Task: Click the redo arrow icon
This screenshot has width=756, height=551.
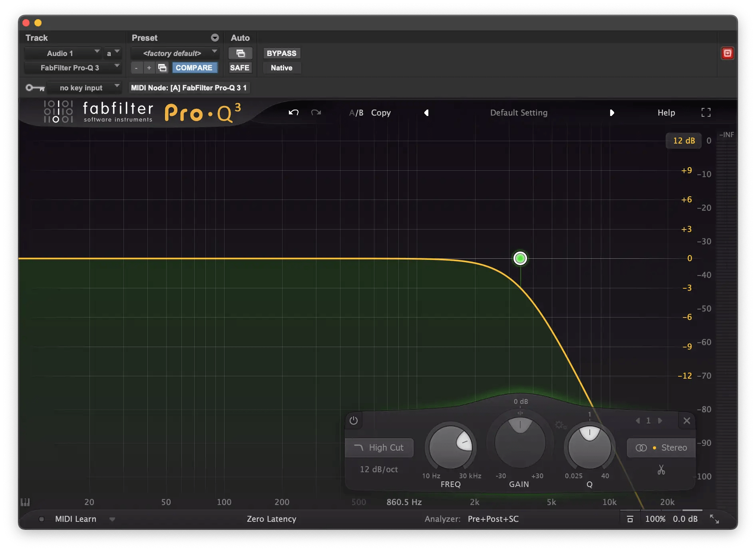Action: [x=316, y=112]
